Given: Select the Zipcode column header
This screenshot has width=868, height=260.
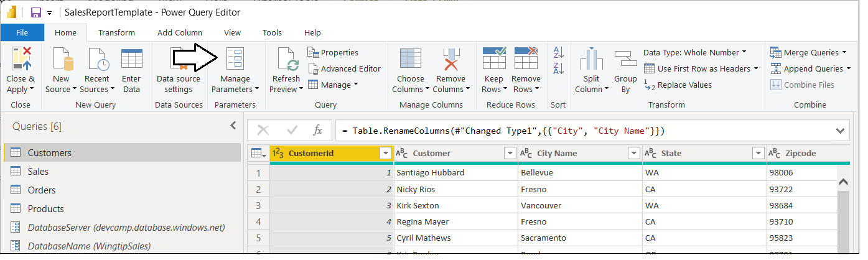Looking at the screenshot, I should (808, 153).
